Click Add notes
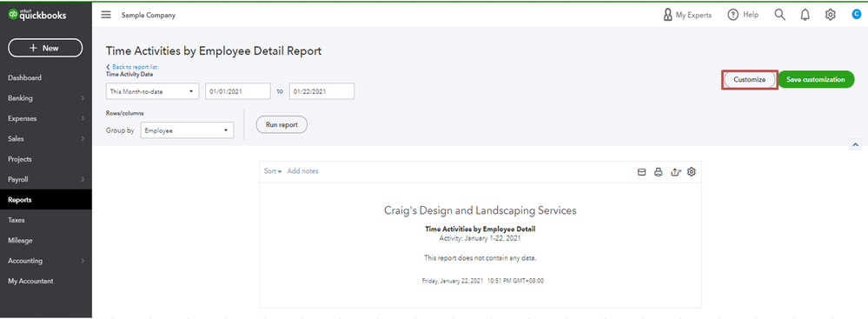The image size is (868, 319). pyautogui.click(x=303, y=171)
